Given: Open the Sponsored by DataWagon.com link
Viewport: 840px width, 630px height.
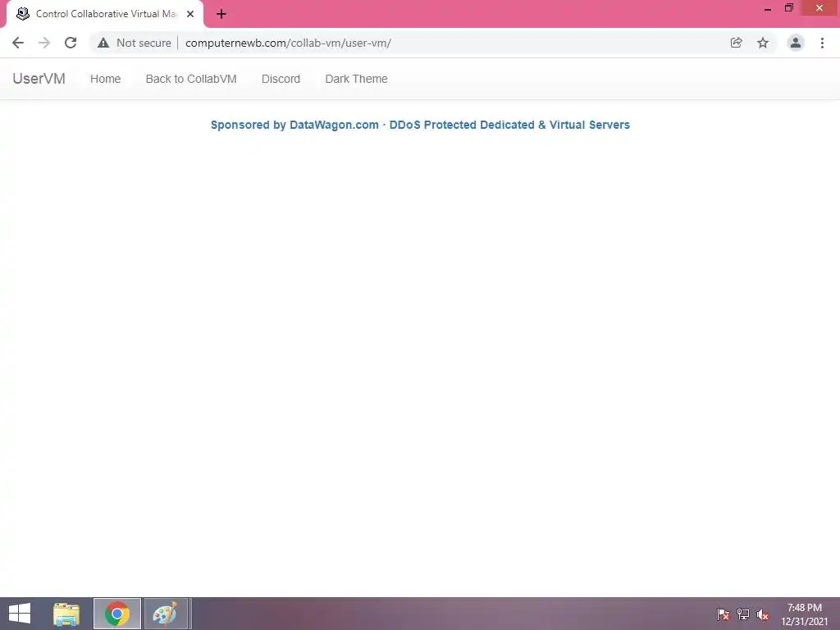Looking at the screenshot, I should click(x=420, y=125).
